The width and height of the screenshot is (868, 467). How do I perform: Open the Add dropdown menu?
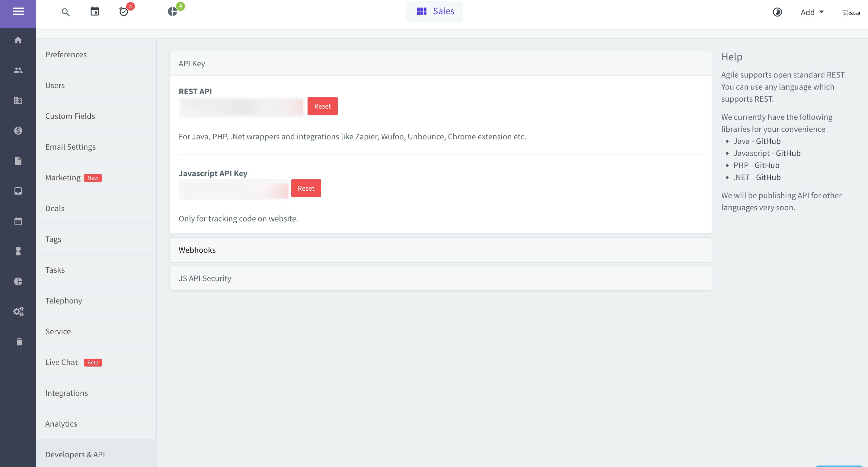coord(812,12)
